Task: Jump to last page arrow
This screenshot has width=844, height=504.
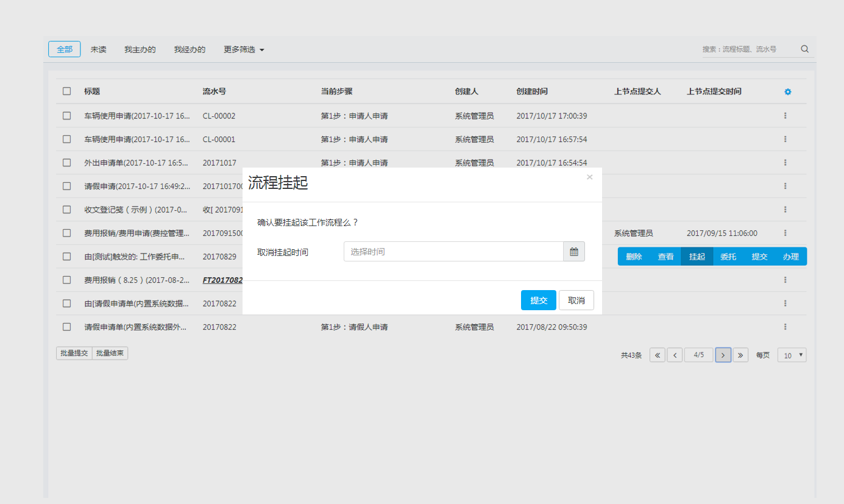Action: pyautogui.click(x=740, y=355)
